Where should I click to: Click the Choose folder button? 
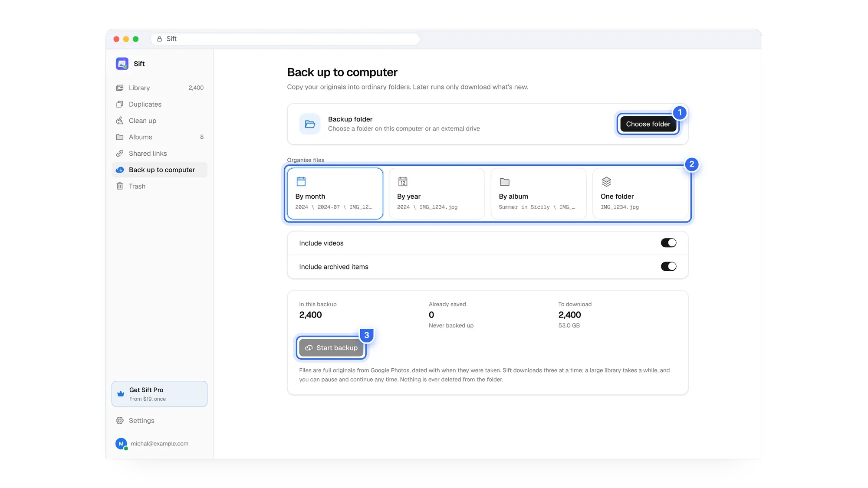click(x=648, y=124)
